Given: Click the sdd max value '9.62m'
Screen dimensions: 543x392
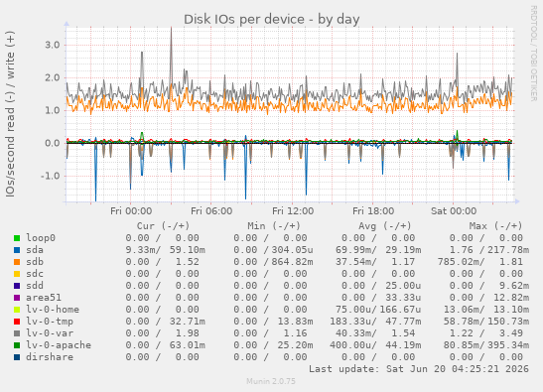Looking at the screenshot, I should [x=514, y=286].
